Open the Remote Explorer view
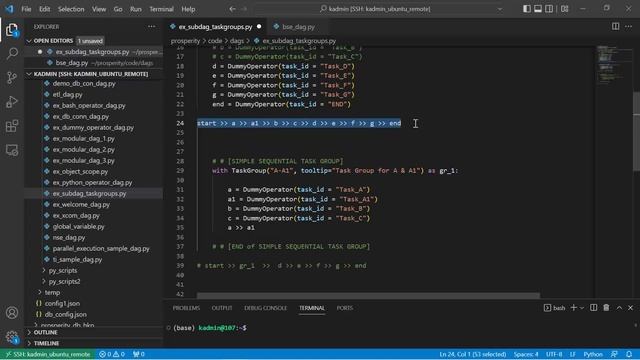640x360 pixels. pyautogui.click(x=12, y=150)
